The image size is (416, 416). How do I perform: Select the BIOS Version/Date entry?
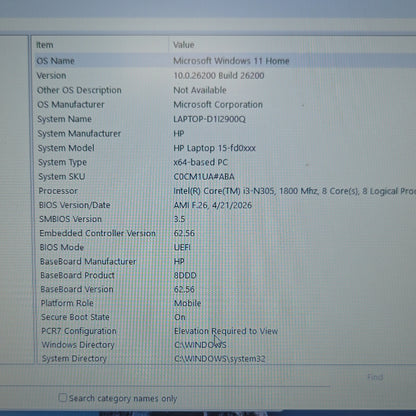pos(225,205)
